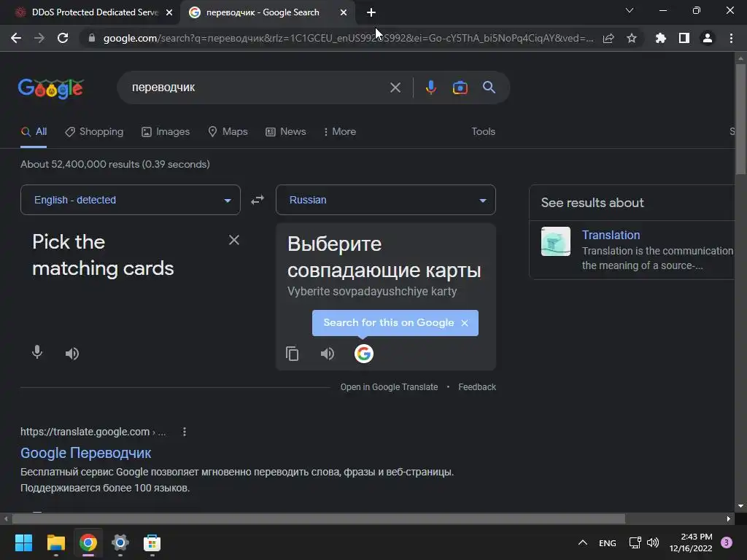This screenshot has width=747, height=560.
Task: Listen to the Russian translation
Action: pyautogui.click(x=328, y=354)
